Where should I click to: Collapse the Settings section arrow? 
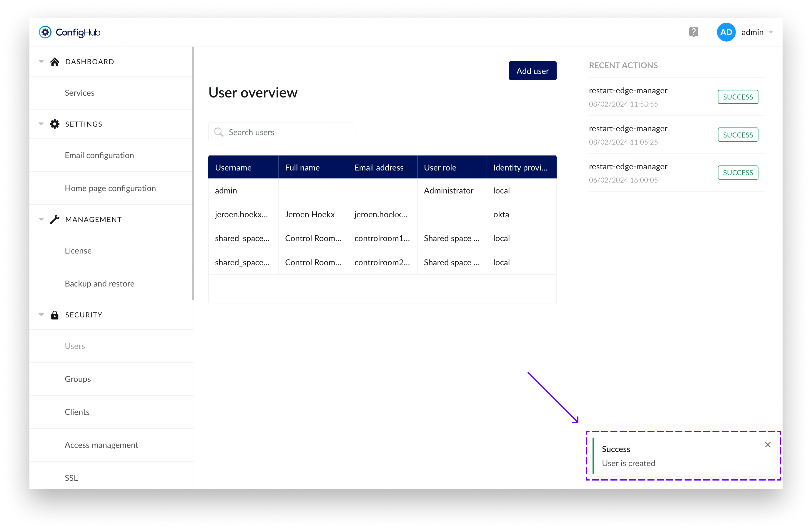pyautogui.click(x=41, y=124)
